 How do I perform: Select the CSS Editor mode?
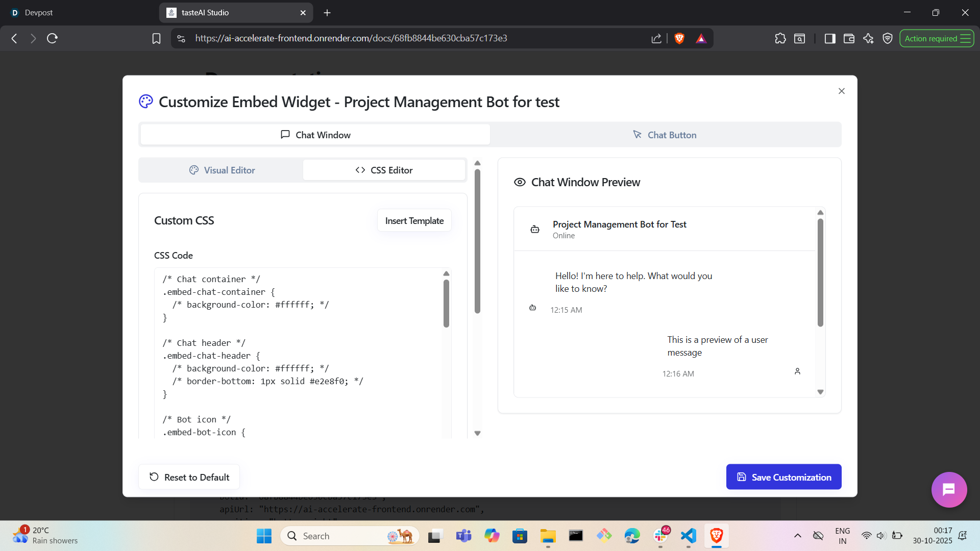point(384,170)
